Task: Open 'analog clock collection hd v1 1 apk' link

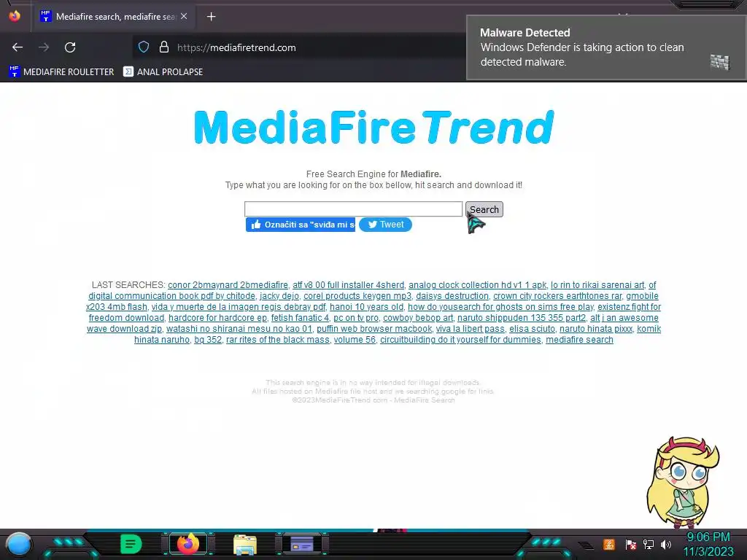Action: pyautogui.click(x=477, y=285)
